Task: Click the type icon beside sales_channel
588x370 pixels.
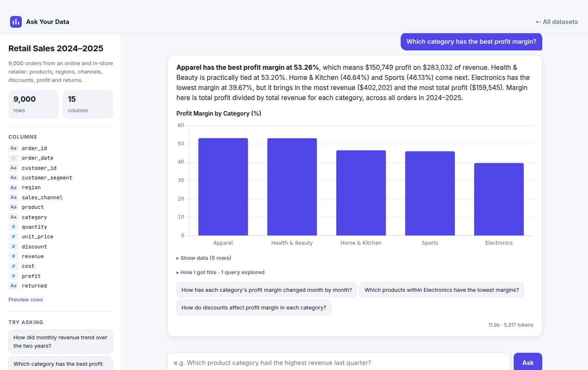Action: [13, 197]
